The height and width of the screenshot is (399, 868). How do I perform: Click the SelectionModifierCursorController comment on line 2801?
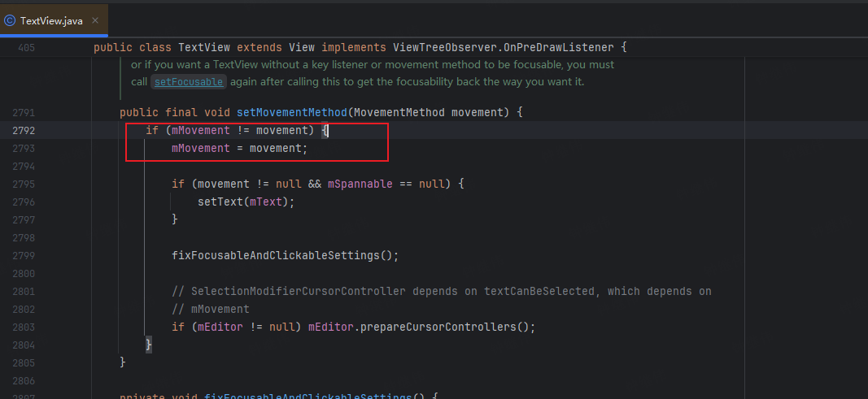(442, 291)
